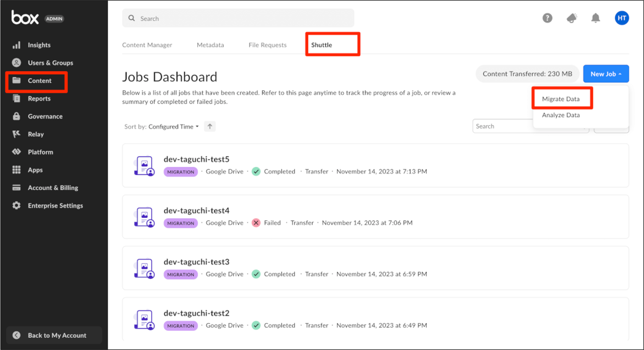
Task: Select the Insights bar chart icon
Action: pyautogui.click(x=16, y=45)
